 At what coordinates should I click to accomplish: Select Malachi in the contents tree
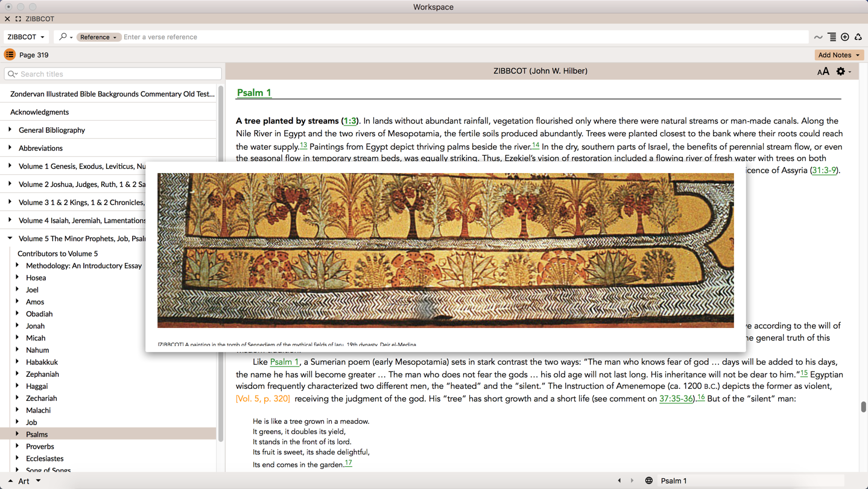click(x=38, y=411)
